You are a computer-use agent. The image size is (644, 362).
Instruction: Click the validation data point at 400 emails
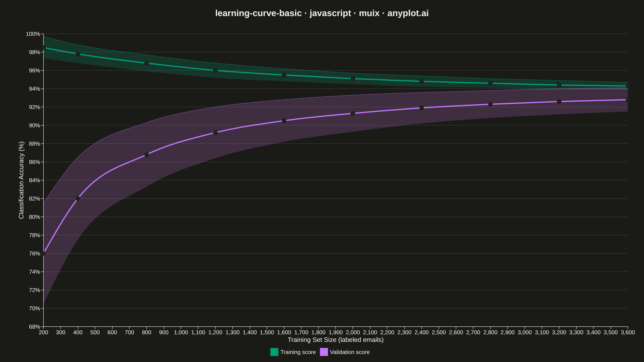(78, 198)
